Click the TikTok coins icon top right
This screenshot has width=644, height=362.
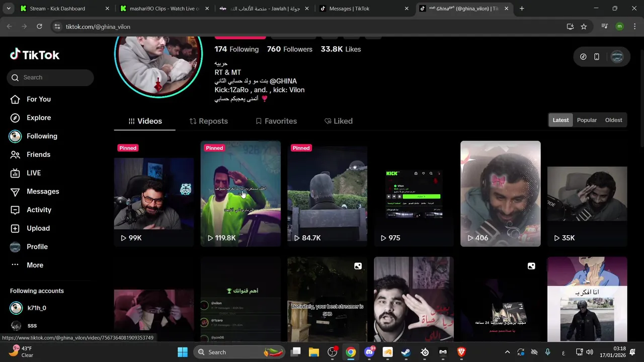pos(583,57)
